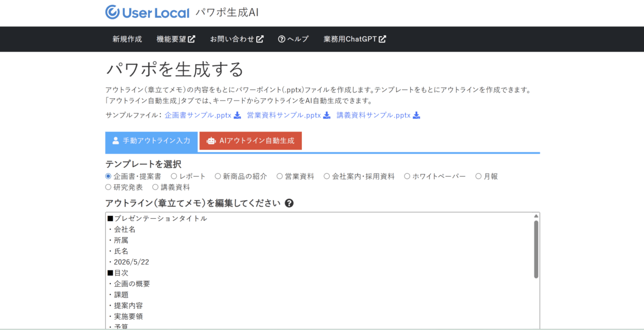The width and height of the screenshot is (644, 330).
Task: Switch to AIアウトライン自動生成 tab
Action: point(251,141)
